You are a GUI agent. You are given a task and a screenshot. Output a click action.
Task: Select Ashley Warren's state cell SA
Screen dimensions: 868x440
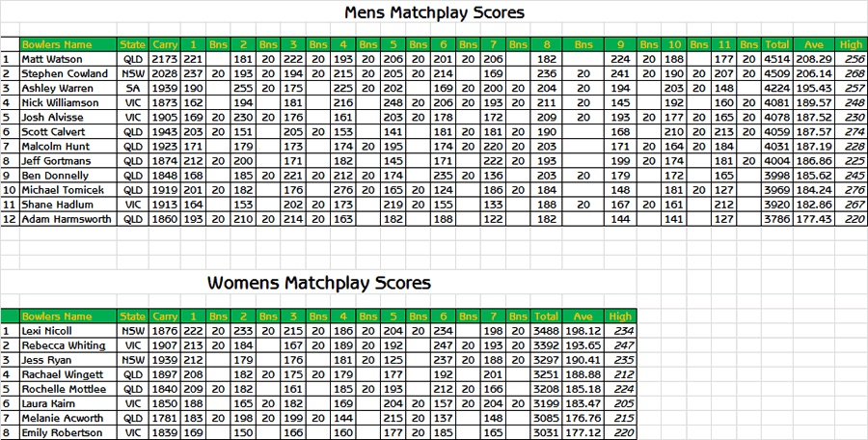(133, 88)
